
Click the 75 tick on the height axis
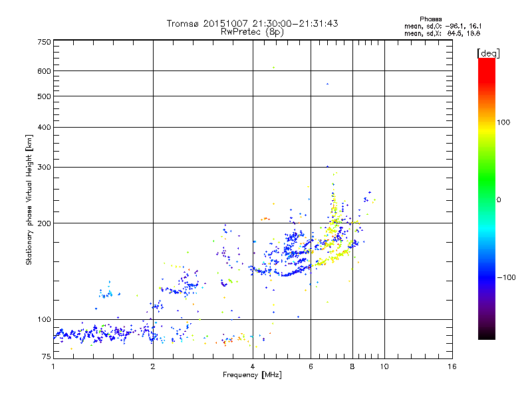click(x=46, y=358)
